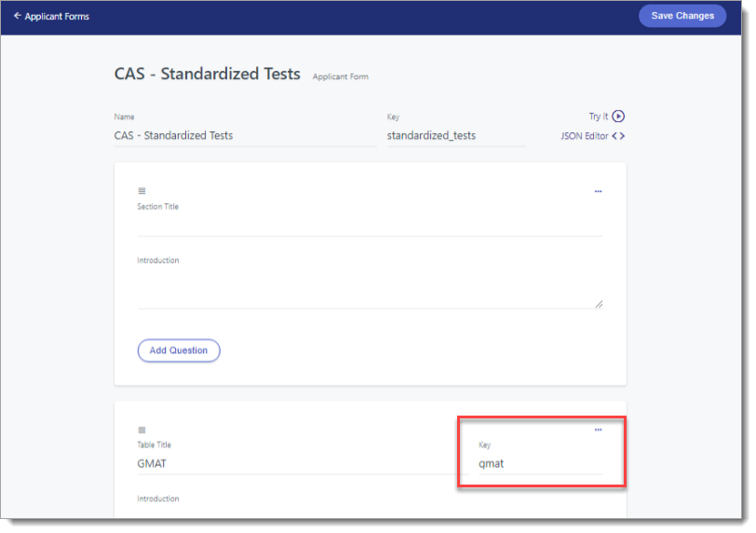This screenshot has height=533, width=756.
Task: Open the three-dot menu for the Section Title card
Action: 598,191
